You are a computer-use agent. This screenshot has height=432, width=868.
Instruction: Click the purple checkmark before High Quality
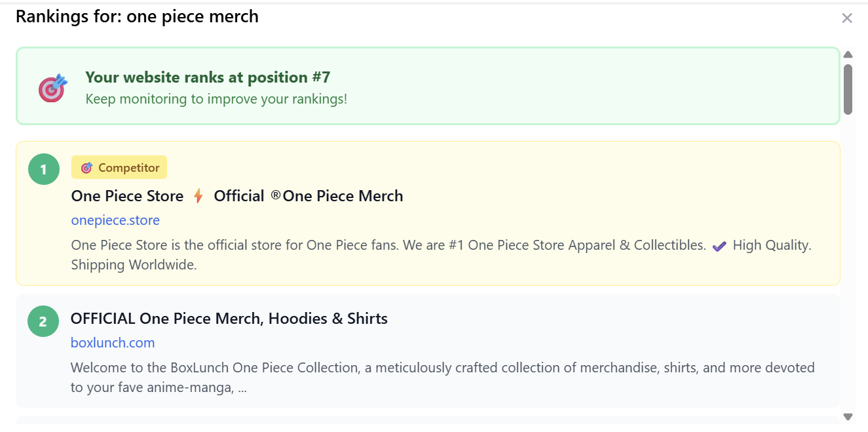[719, 246]
